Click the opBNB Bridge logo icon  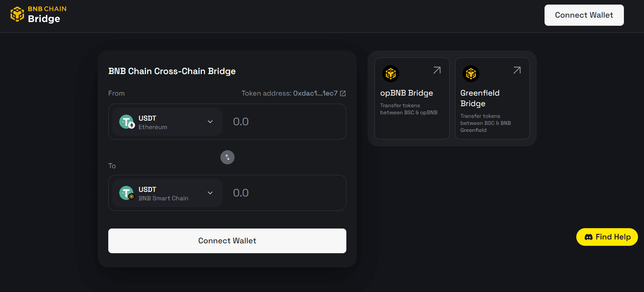tap(390, 74)
